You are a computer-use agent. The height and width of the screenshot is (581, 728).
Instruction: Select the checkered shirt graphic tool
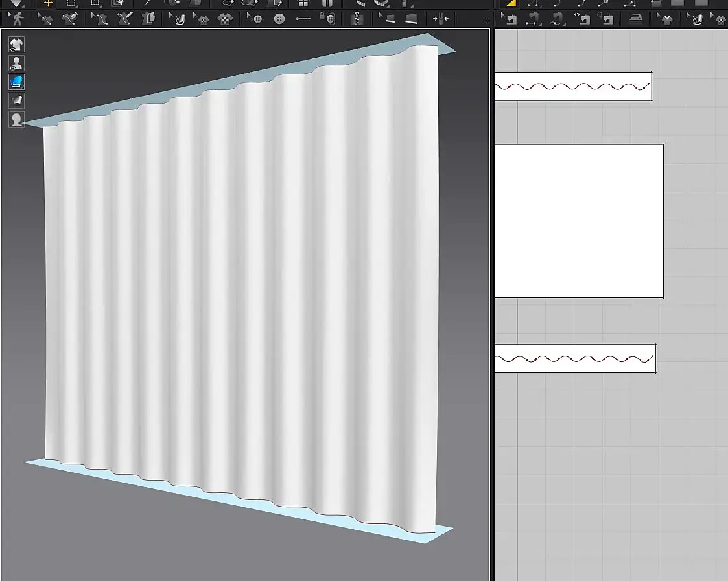pos(225,19)
